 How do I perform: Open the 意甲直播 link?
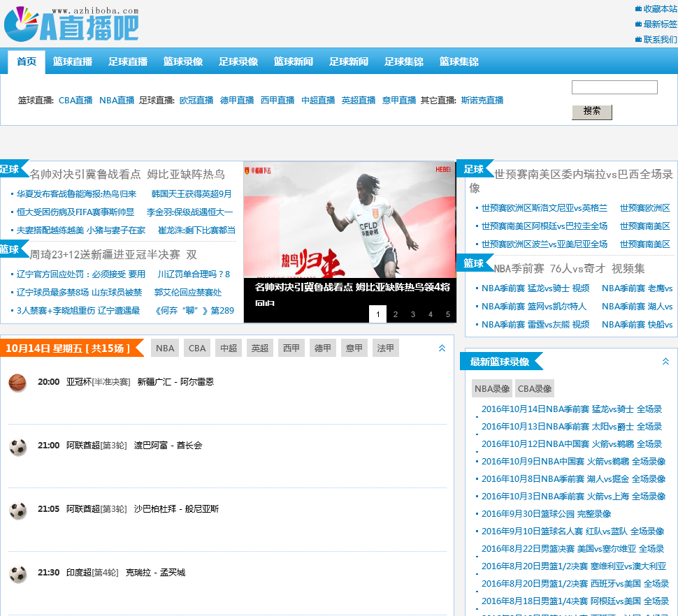[x=399, y=100]
